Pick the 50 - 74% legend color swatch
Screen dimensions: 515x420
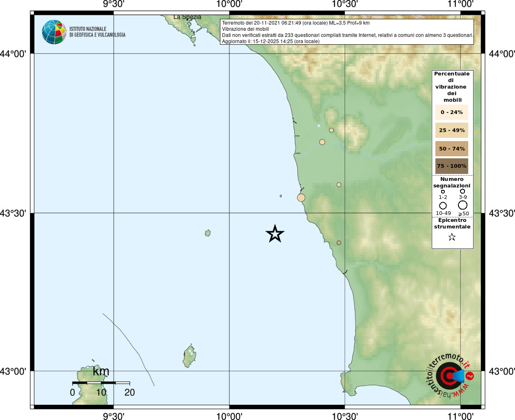[451, 148]
